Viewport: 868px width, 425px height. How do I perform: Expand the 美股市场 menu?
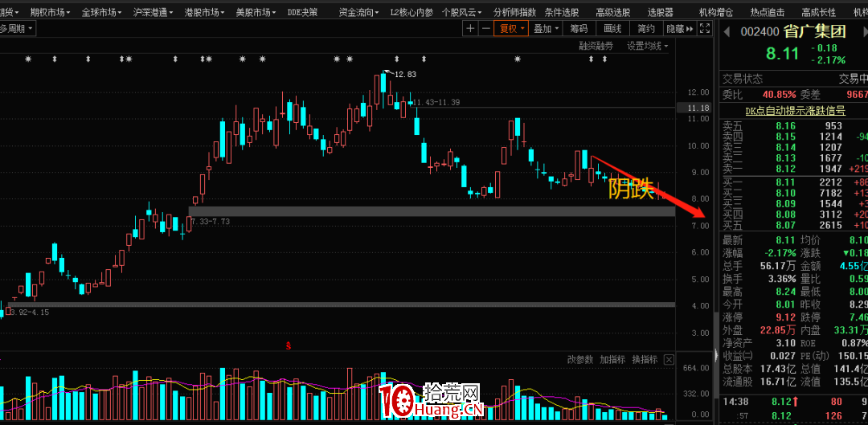(256, 11)
